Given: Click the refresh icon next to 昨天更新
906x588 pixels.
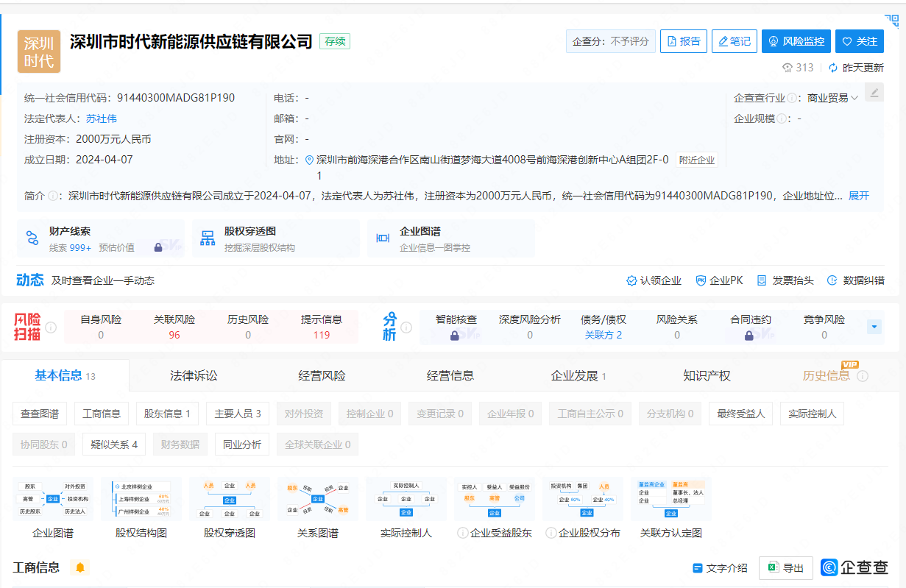Looking at the screenshot, I should coord(833,68).
